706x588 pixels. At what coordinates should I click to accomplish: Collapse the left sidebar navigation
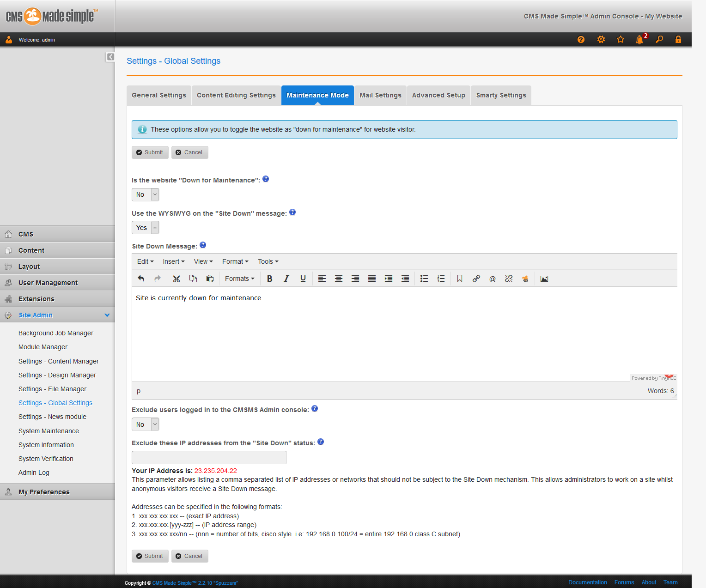tap(110, 57)
